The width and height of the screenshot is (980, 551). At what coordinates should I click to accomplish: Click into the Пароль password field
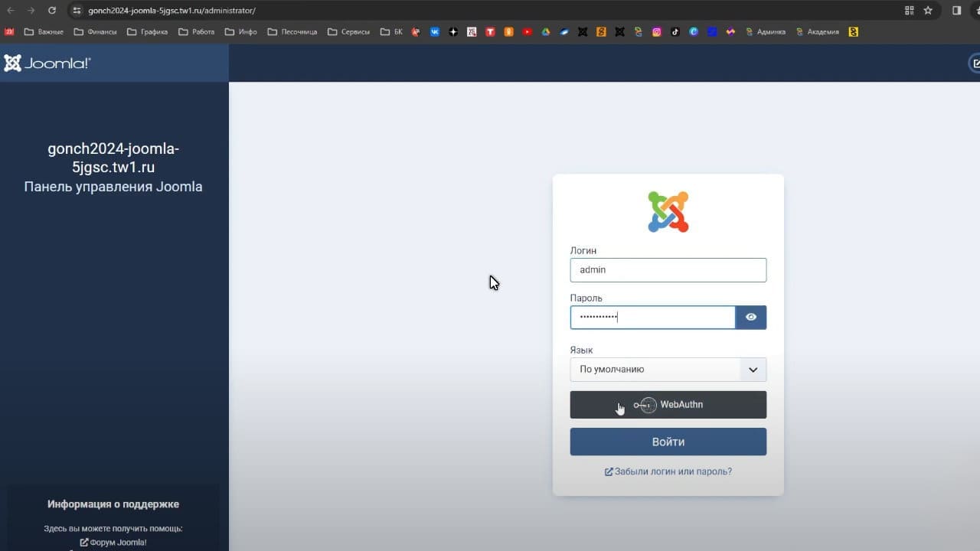[652, 318]
